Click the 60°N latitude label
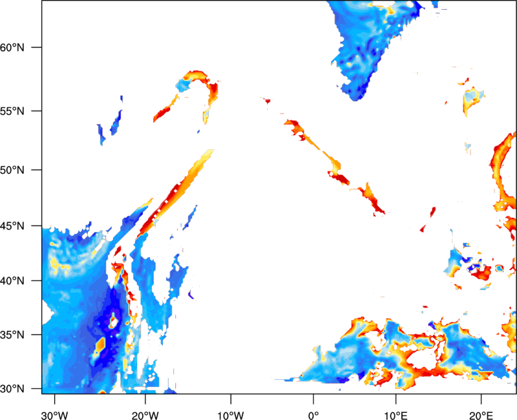Screen dimensions: 517x420 tap(12, 47)
